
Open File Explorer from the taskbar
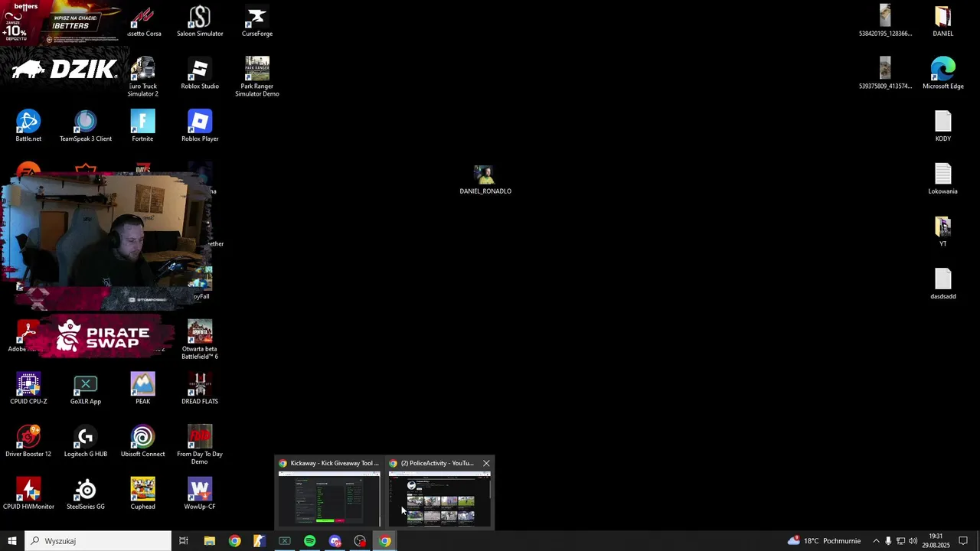(209, 541)
